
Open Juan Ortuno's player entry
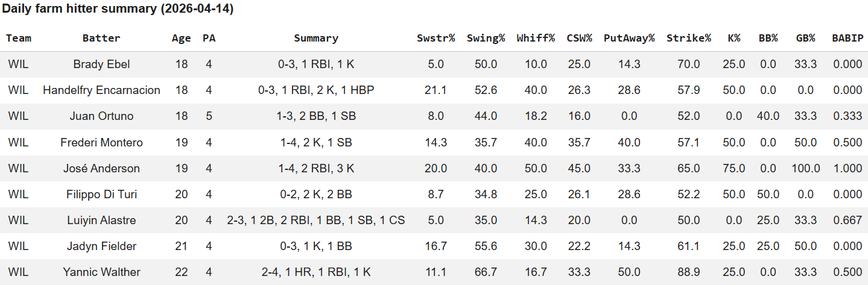pyautogui.click(x=101, y=116)
